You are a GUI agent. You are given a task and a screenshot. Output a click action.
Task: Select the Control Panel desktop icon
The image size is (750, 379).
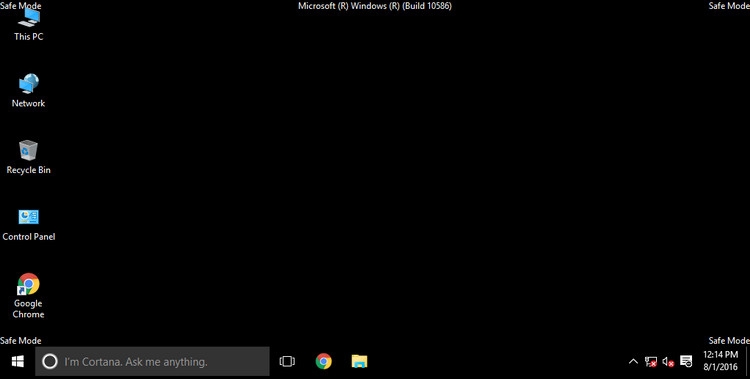pos(29,224)
